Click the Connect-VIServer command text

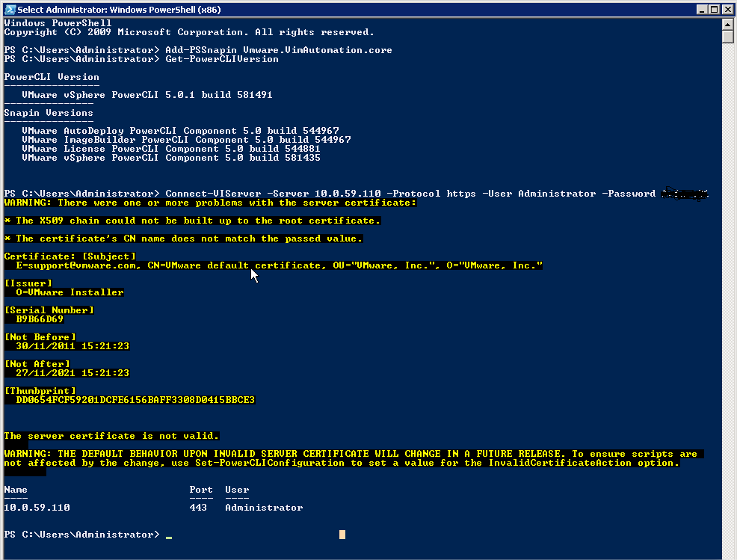(213, 194)
